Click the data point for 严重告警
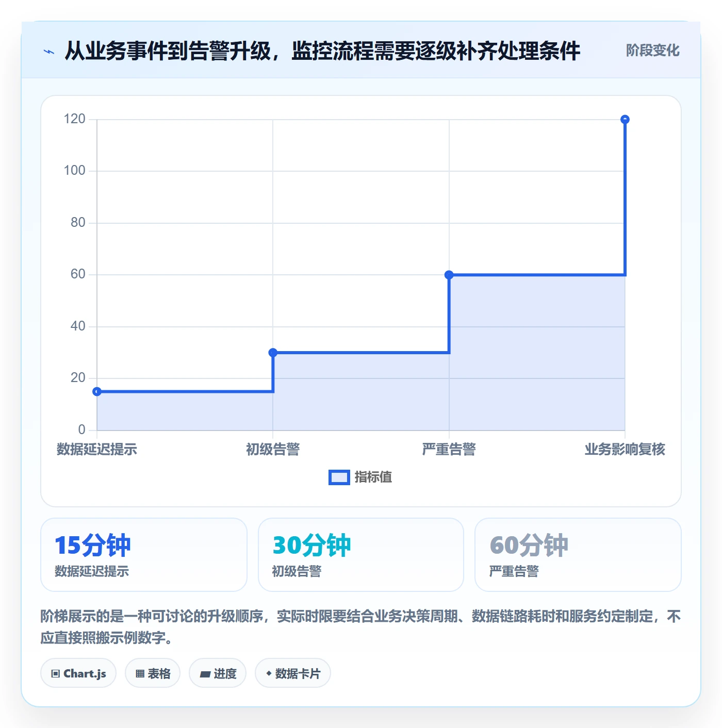The image size is (722, 728). (x=449, y=275)
